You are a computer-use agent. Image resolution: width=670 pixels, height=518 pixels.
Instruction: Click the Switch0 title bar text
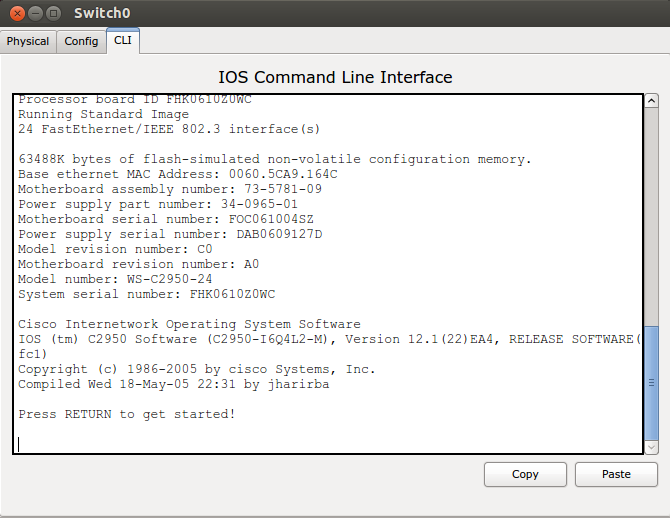click(100, 14)
